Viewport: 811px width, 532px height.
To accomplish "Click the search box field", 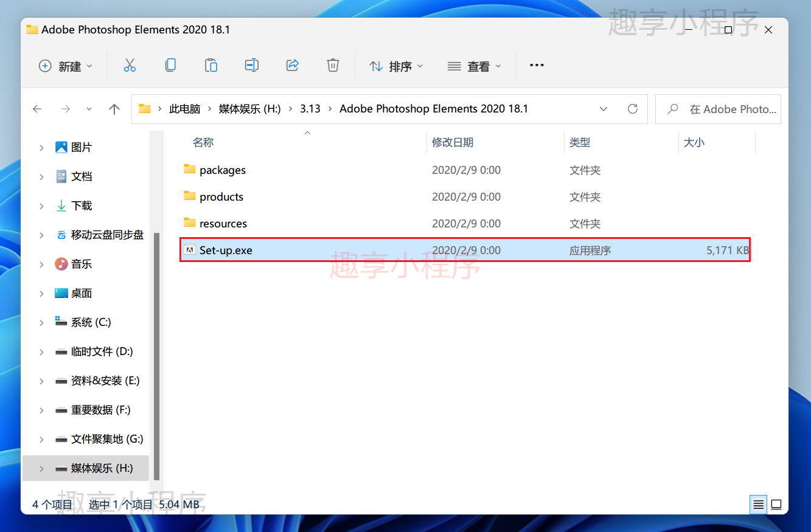I will pos(718,109).
